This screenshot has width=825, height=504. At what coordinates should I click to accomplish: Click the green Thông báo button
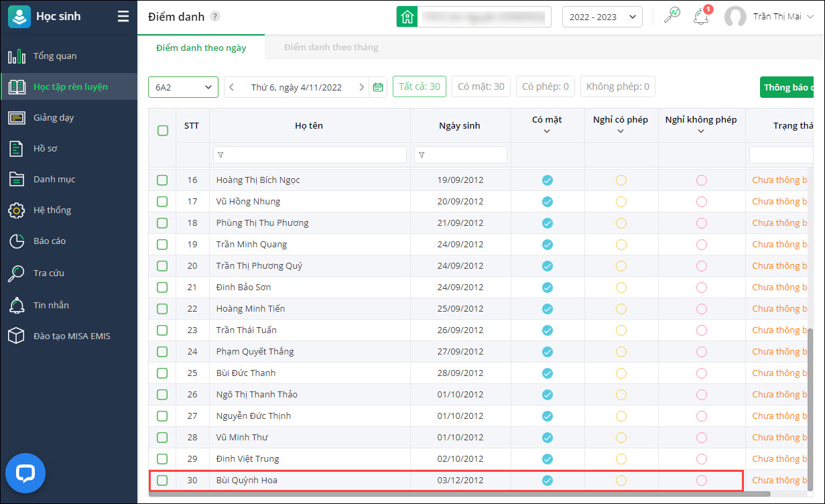click(787, 87)
